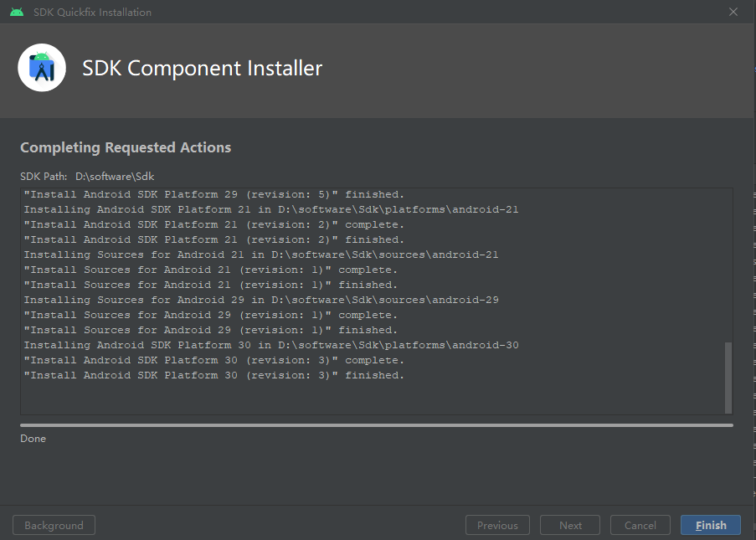
Task: Click the Cancel button
Action: tap(640, 525)
